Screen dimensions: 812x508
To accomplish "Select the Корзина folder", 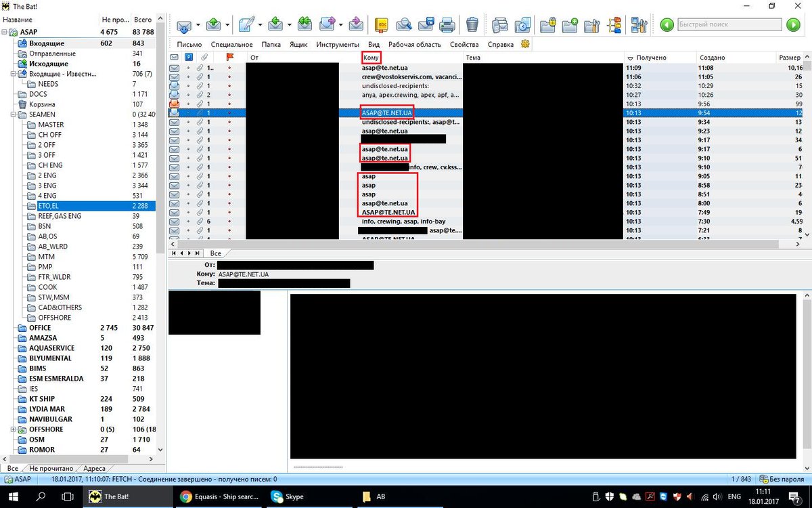I will point(43,104).
